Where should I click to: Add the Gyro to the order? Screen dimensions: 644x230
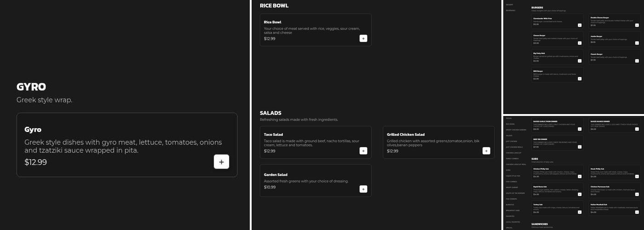(221, 162)
